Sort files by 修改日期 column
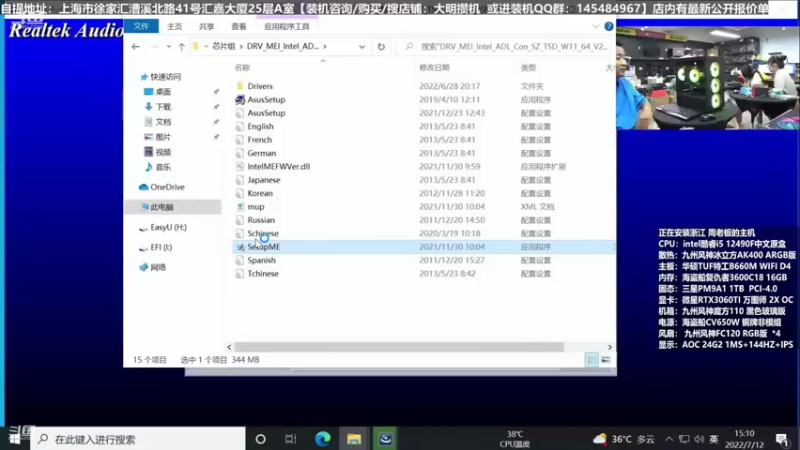The width and height of the screenshot is (800, 450). coord(434,67)
